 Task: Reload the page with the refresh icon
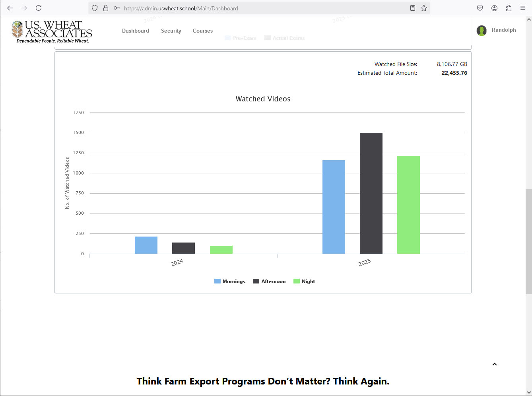[x=39, y=8]
